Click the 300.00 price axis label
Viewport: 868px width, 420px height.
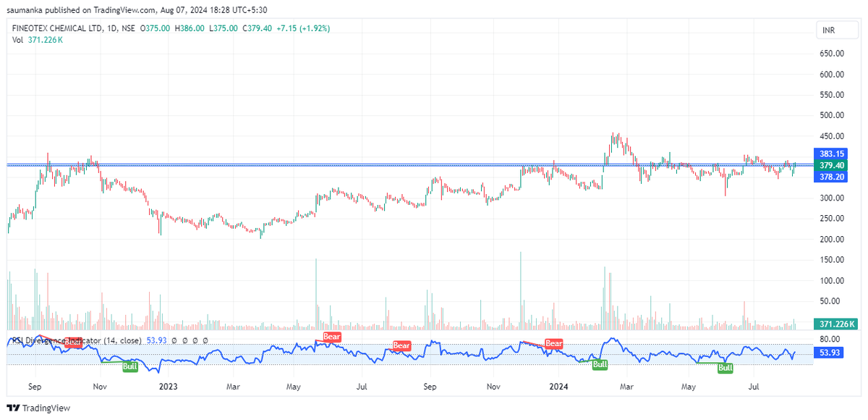click(832, 198)
